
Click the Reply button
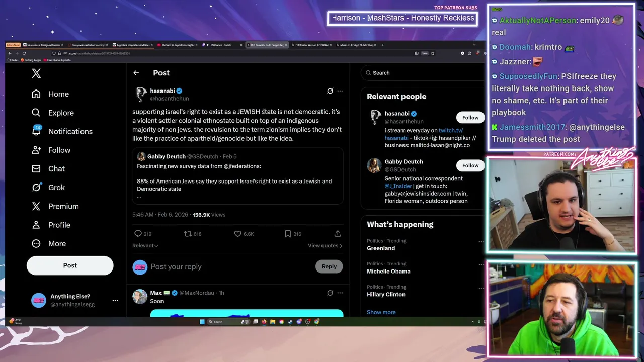(x=329, y=266)
